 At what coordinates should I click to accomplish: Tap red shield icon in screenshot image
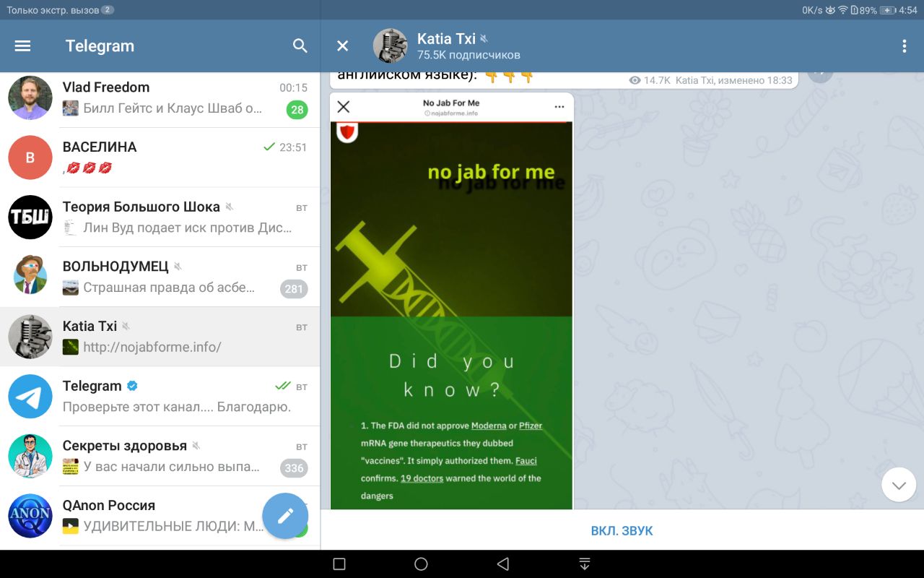(348, 132)
